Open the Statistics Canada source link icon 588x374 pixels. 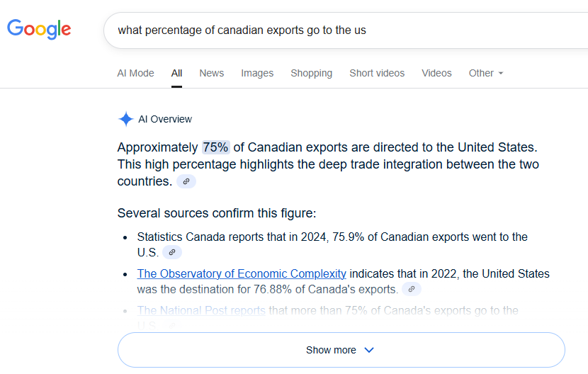click(x=172, y=252)
